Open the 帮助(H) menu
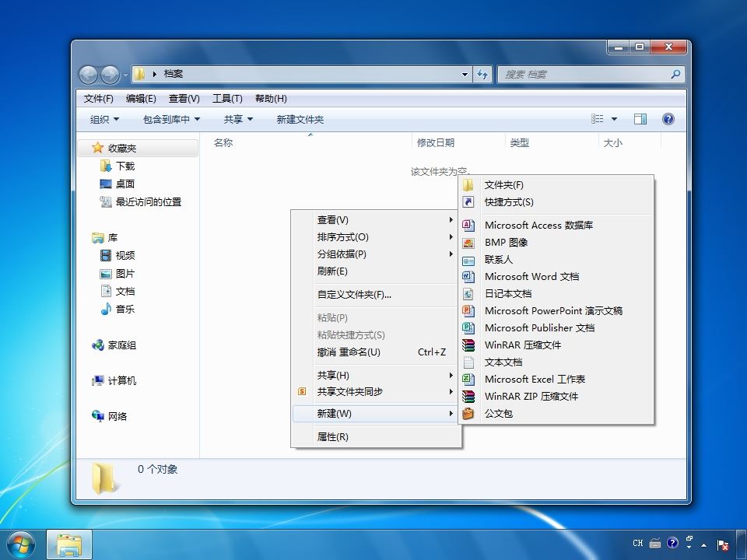Viewport: 747px width, 560px height. click(x=271, y=99)
